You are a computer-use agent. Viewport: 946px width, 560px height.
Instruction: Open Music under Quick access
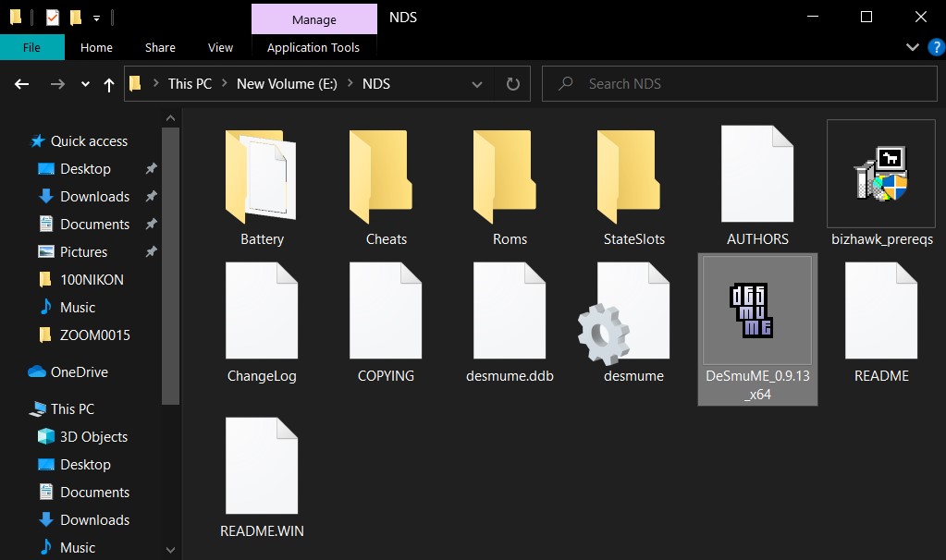[67, 307]
